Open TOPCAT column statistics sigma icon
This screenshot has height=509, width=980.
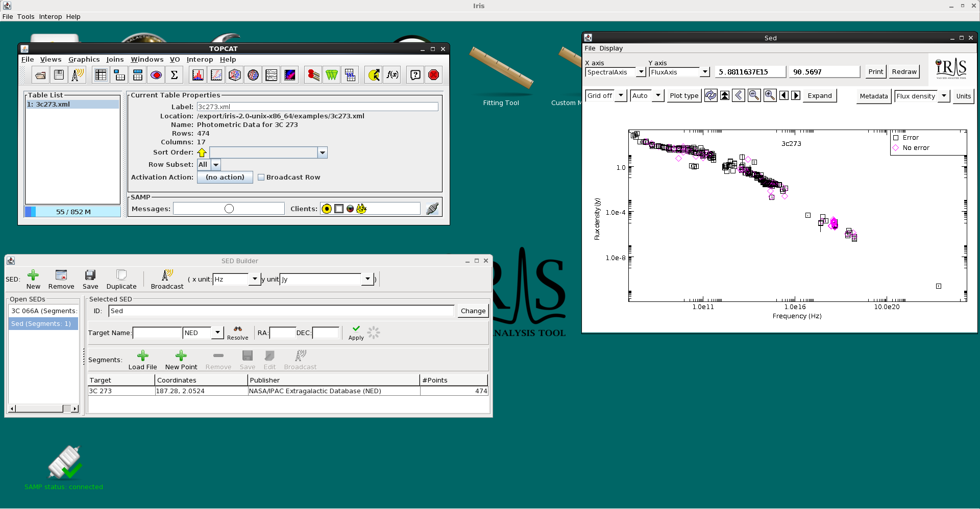tap(174, 75)
